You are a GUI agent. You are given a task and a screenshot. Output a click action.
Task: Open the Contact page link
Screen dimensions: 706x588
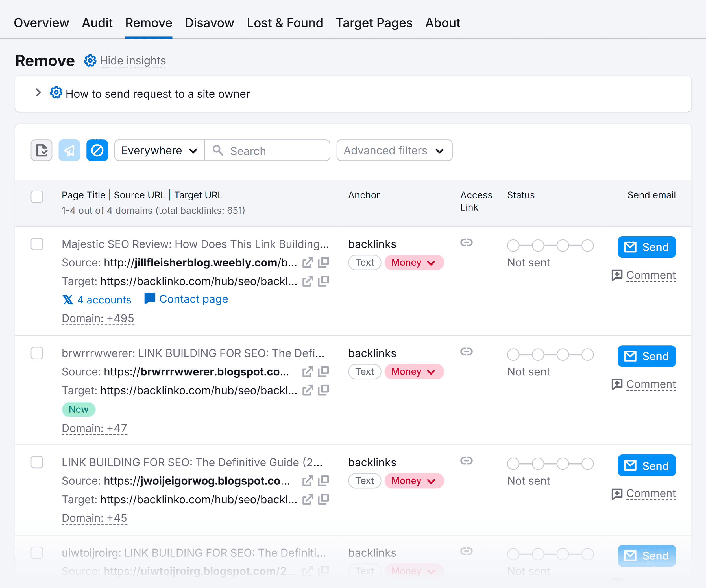click(194, 299)
